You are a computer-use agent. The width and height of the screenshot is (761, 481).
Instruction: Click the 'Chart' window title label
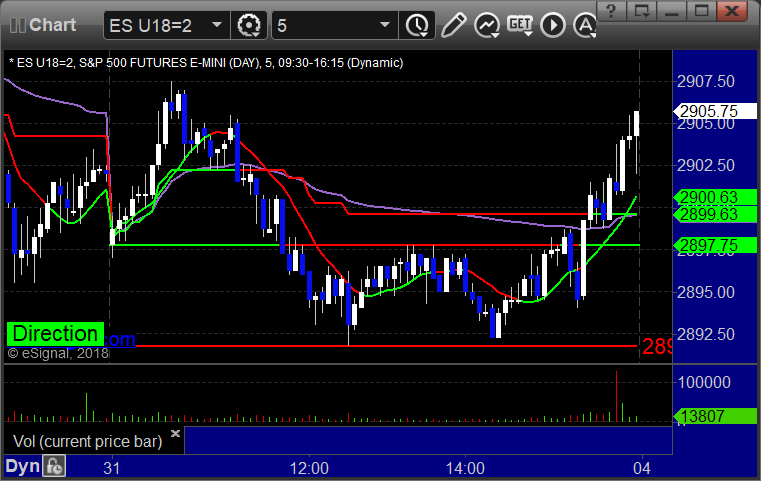[52, 25]
